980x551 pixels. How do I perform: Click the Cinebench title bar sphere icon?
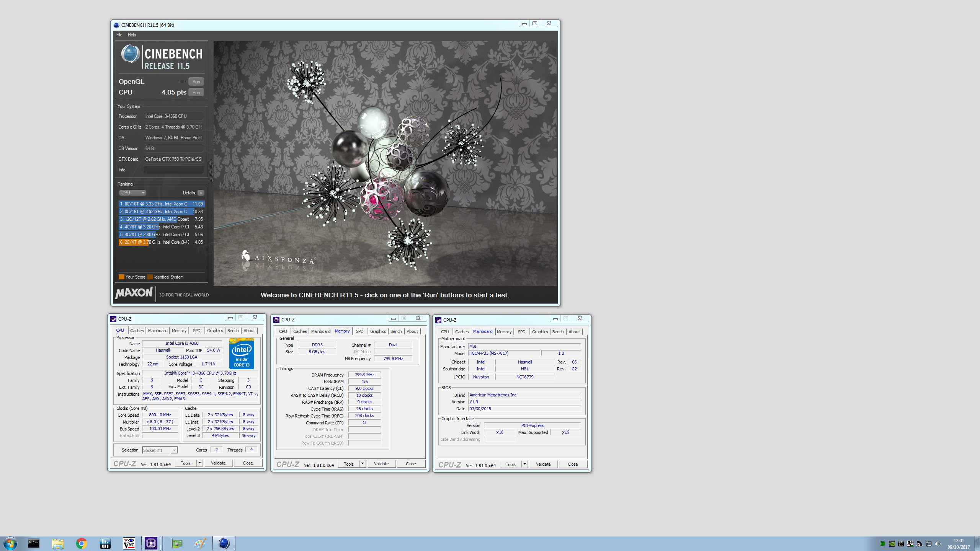tap(116, 25)
